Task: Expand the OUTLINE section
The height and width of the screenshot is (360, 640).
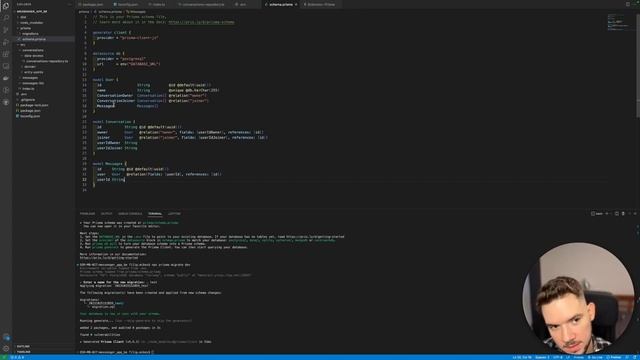Action: pos(23,347)
